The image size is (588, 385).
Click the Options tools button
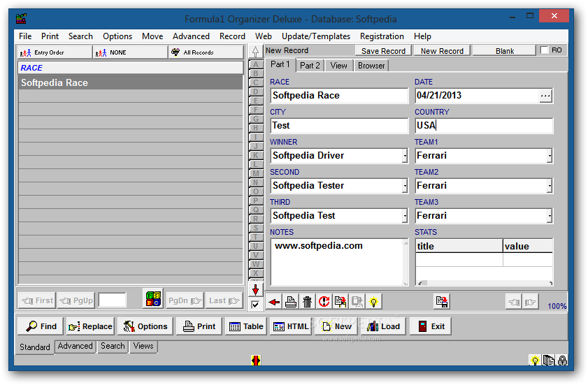point(145,326)
